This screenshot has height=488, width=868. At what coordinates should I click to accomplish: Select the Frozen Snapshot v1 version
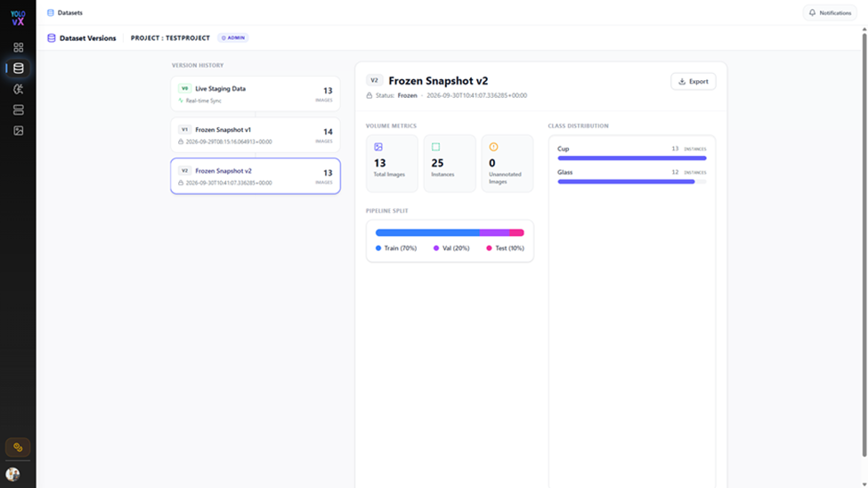pos(256,135)
